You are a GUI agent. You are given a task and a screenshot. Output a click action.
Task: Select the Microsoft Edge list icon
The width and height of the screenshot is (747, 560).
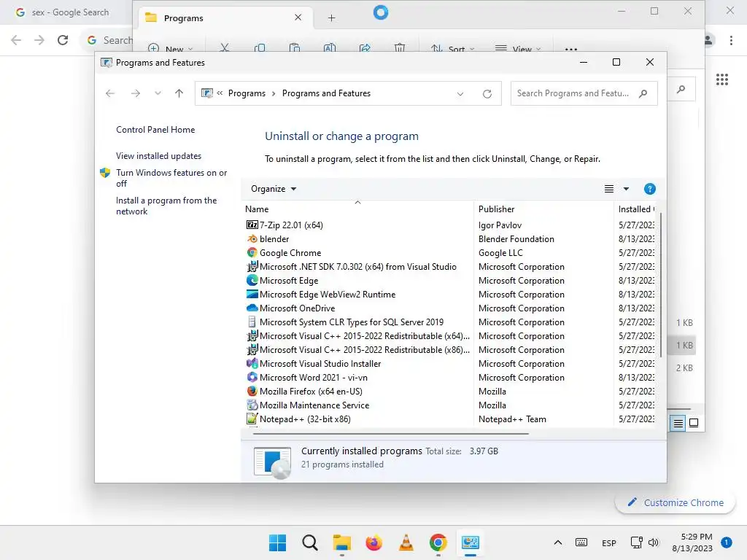[x=252, y=281]
